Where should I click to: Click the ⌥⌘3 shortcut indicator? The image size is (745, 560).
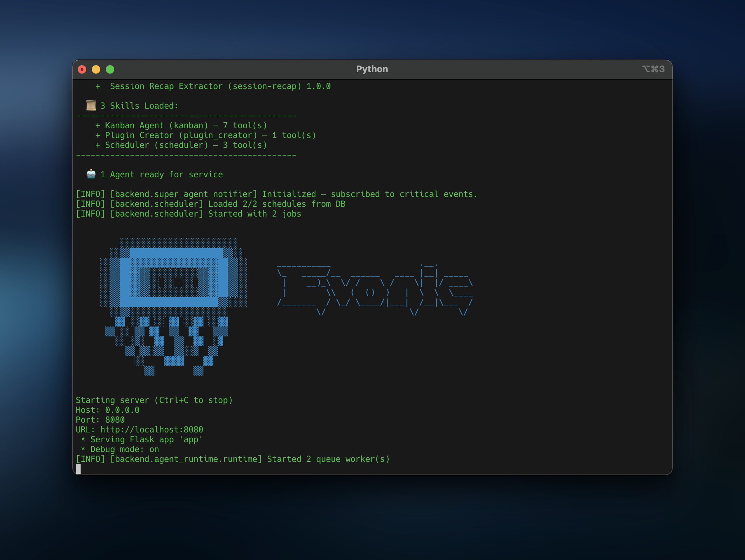[653, 69]
